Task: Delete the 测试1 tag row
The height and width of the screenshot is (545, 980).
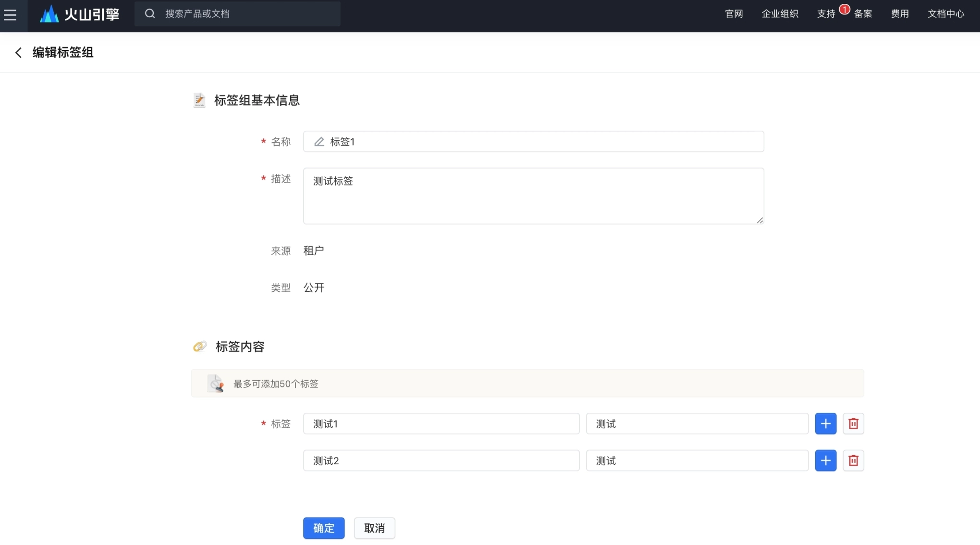Action: click(853, 423)
